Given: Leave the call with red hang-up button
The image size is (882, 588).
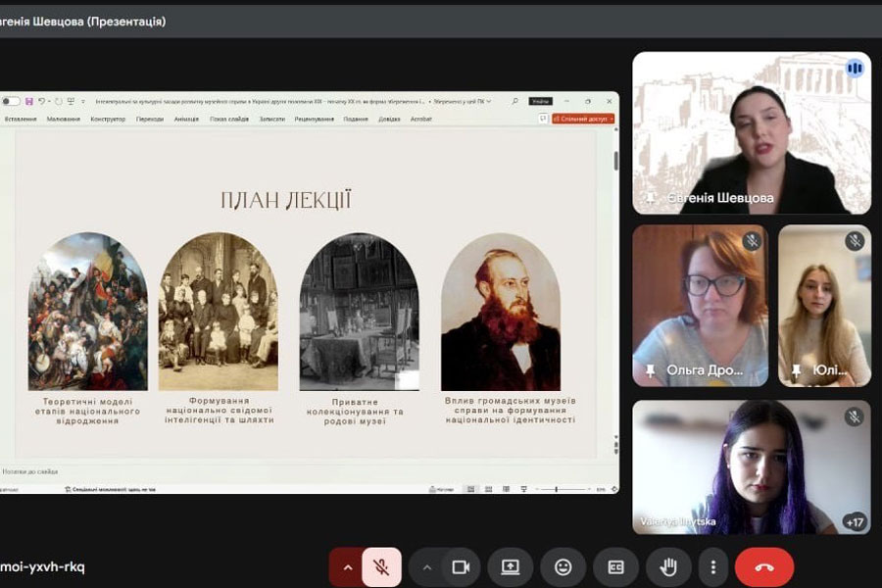Looking at the screenshot, I should tap(764, 566).
